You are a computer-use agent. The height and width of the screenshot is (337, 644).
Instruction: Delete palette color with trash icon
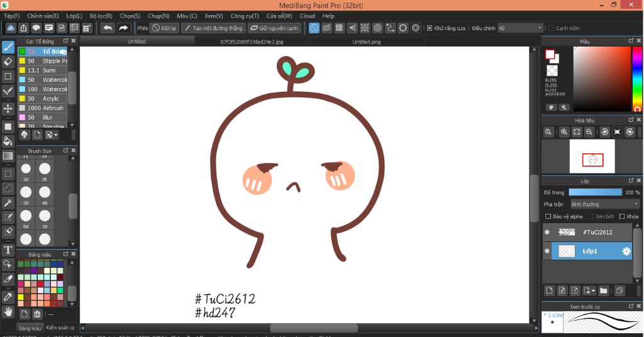pyautogui.click(x=37, y=314)
